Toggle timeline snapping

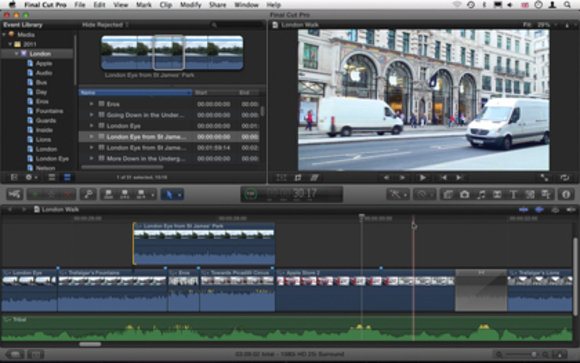tap(571, 210)
